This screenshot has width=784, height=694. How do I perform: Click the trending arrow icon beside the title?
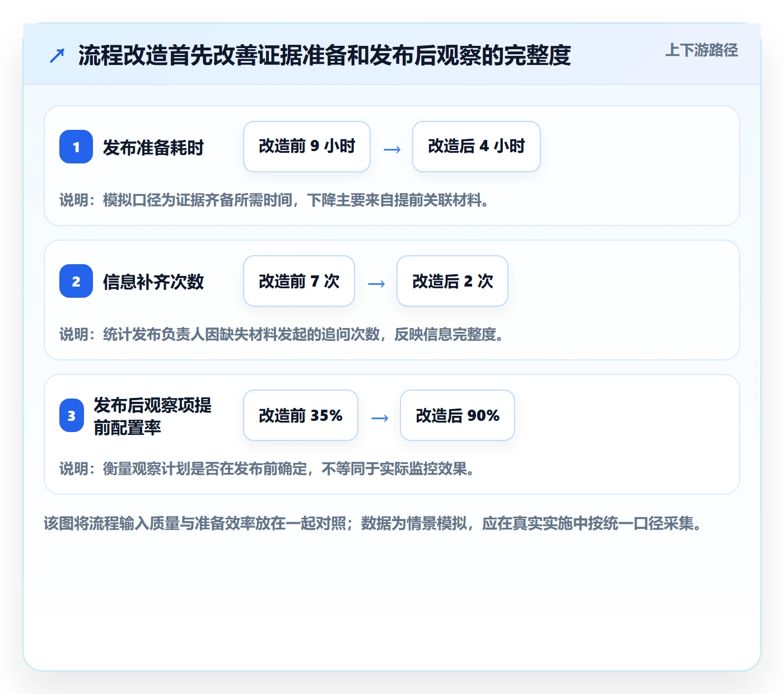57,55
